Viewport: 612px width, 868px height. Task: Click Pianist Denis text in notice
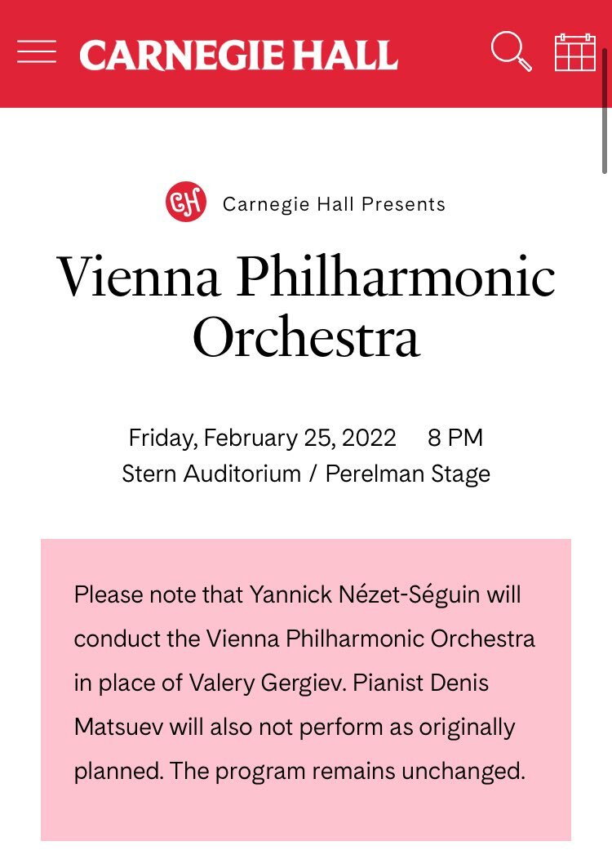click(x=420, y=683)
